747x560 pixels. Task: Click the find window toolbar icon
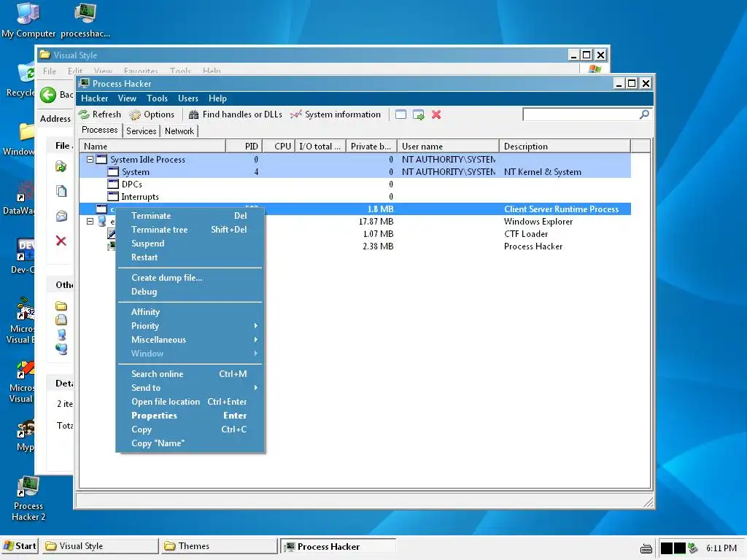400,114
